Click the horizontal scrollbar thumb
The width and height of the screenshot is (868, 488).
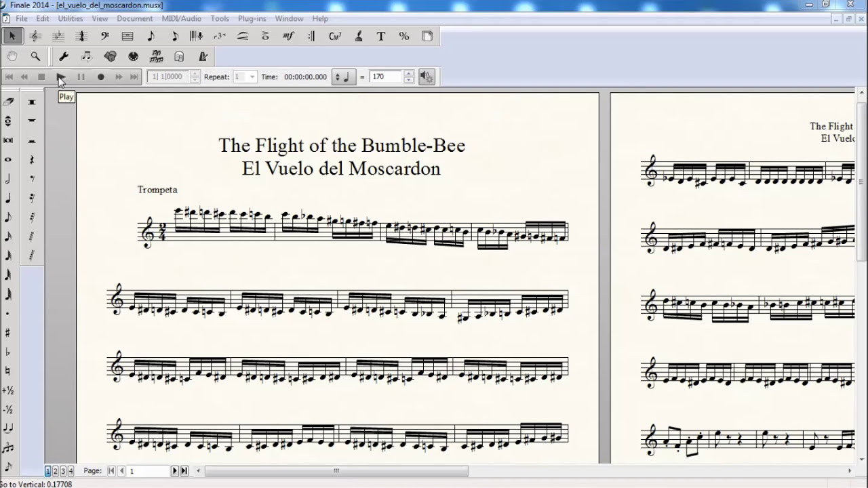[x=336, y=470]
